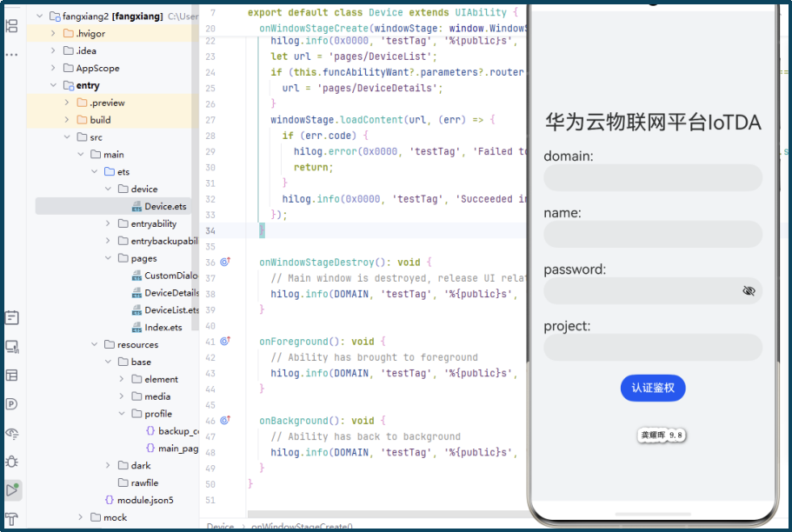792x532 pixels.
Task: Open the table layout icon in sidebar
Action: point(11,375)
